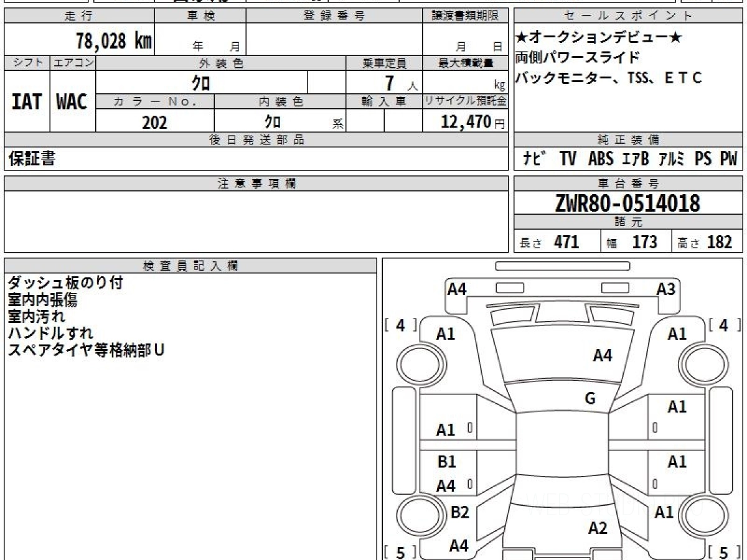Click the A3 damage mark on the diagram
The height and width of the screenshot is (560, 747).
pos(666,289)
